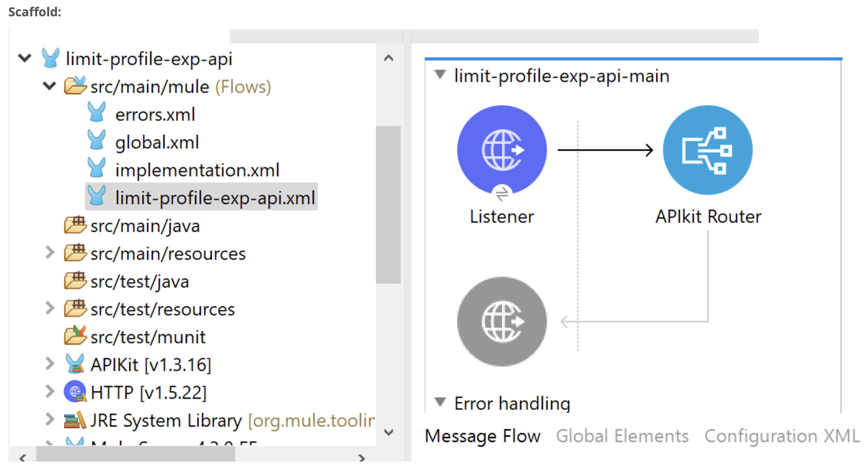Switch to the Message Flow tab
The image size is (868, 469).
point(483,436)
